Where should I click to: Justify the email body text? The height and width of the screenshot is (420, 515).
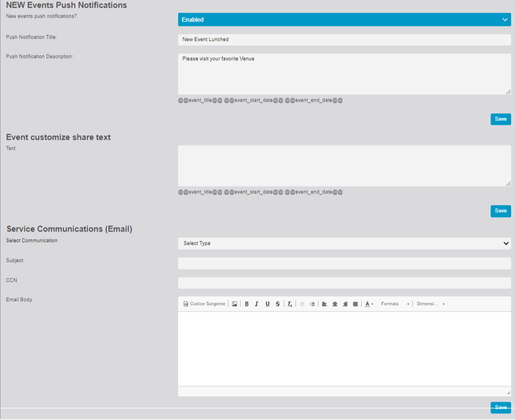pos(355,304)
